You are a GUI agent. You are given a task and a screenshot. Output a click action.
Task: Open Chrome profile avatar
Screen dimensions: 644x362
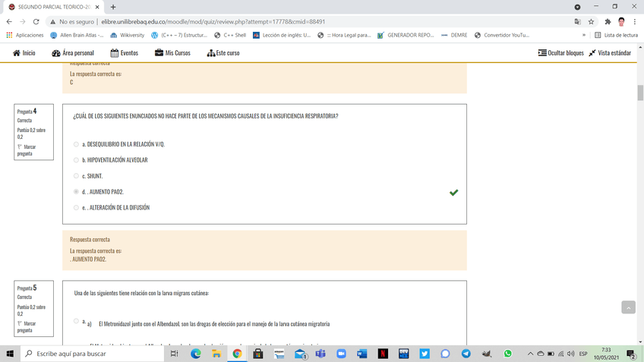pyautogui.click(x=621, y=22)
